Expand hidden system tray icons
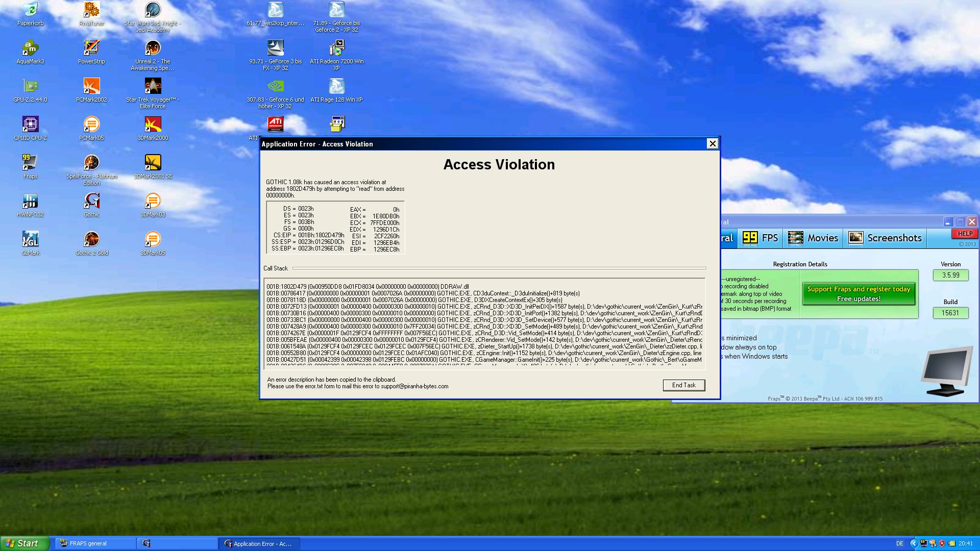The image size is (980, 551). click(x=914, y=543)
